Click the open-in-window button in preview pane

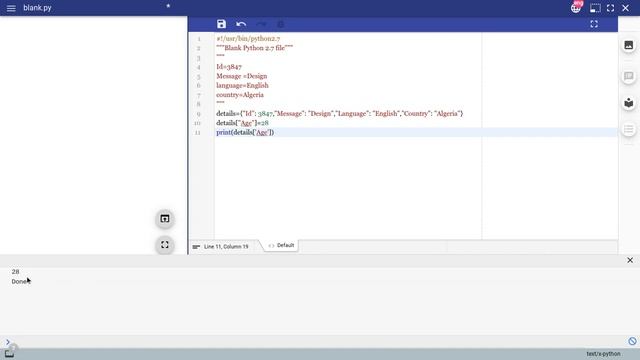pos(165,219)
